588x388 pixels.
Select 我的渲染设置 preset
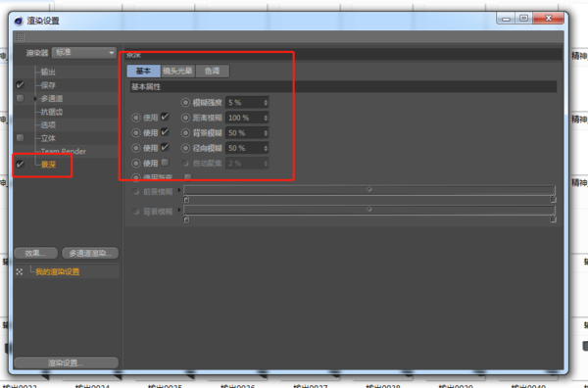(x=58, y=271)
